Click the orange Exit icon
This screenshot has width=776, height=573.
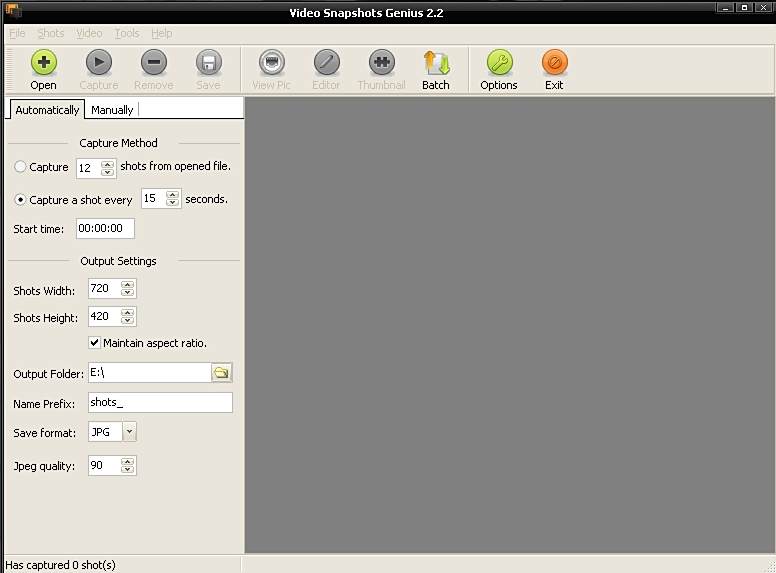pos(554,62)
